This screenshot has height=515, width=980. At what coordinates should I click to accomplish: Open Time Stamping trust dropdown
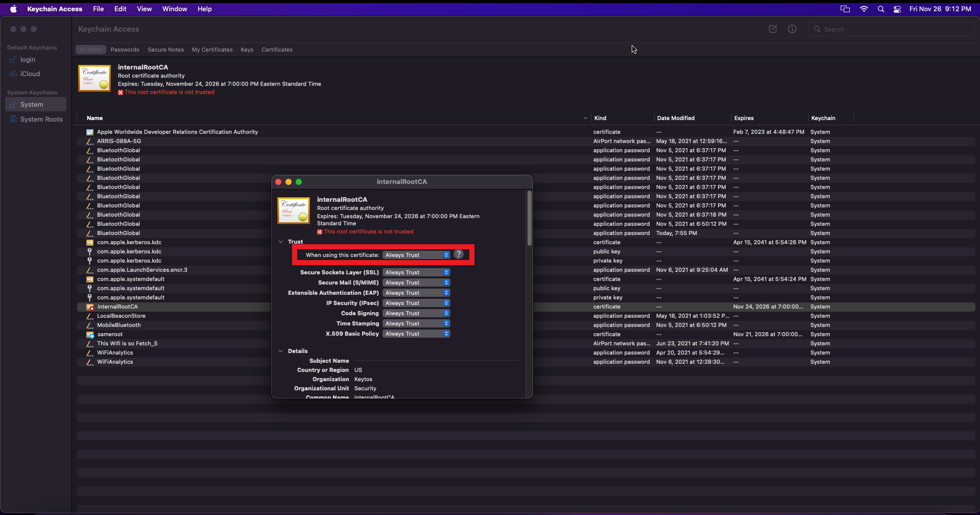(x=416, y=323)
